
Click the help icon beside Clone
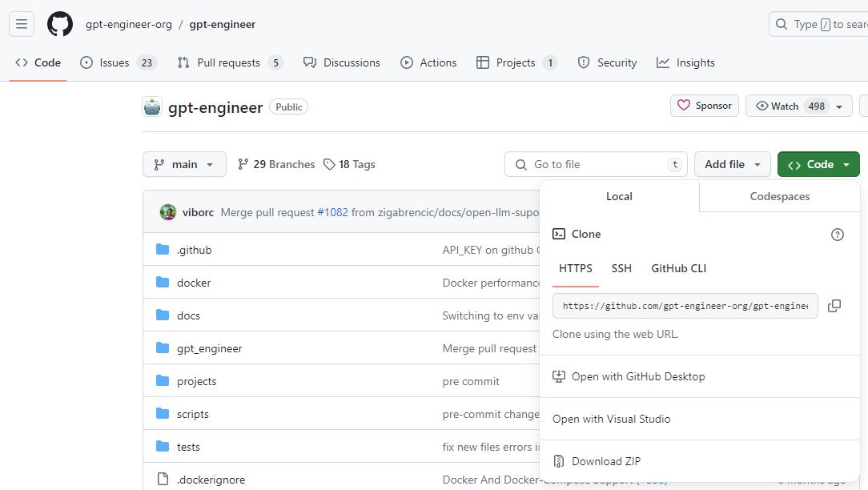pos(837,235)
